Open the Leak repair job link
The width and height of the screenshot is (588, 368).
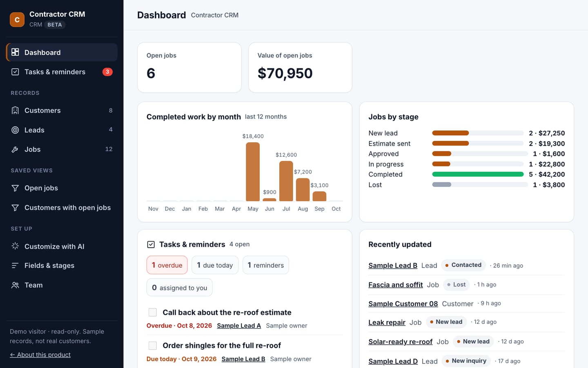point(387,322)
